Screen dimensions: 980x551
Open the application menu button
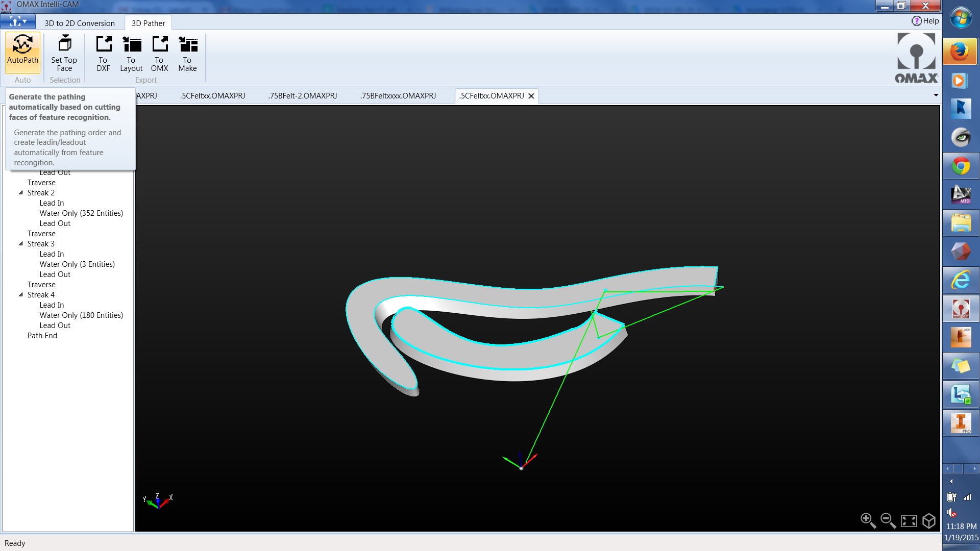[18, 21]
